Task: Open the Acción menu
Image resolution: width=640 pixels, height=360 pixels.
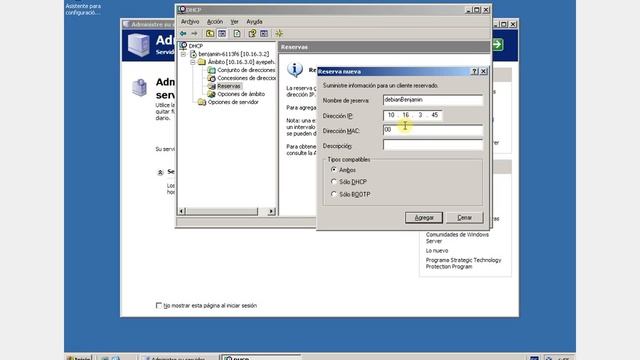Action: 215,22
